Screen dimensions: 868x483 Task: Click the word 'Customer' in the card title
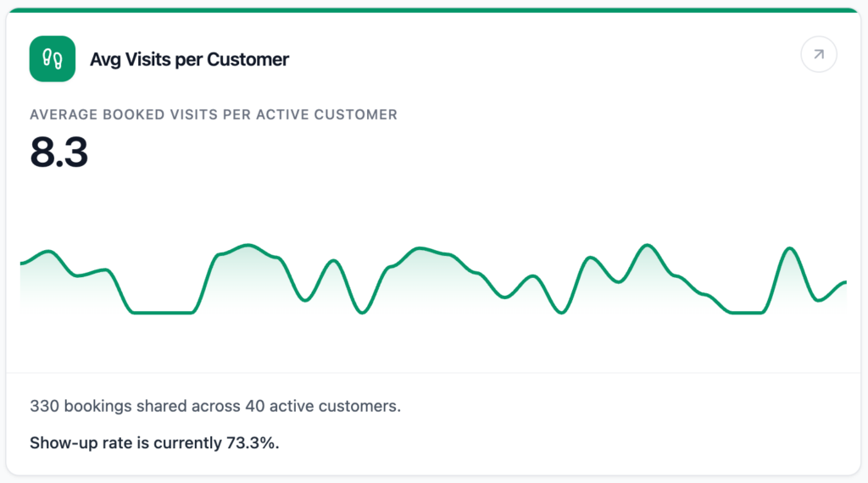(248, 59)
